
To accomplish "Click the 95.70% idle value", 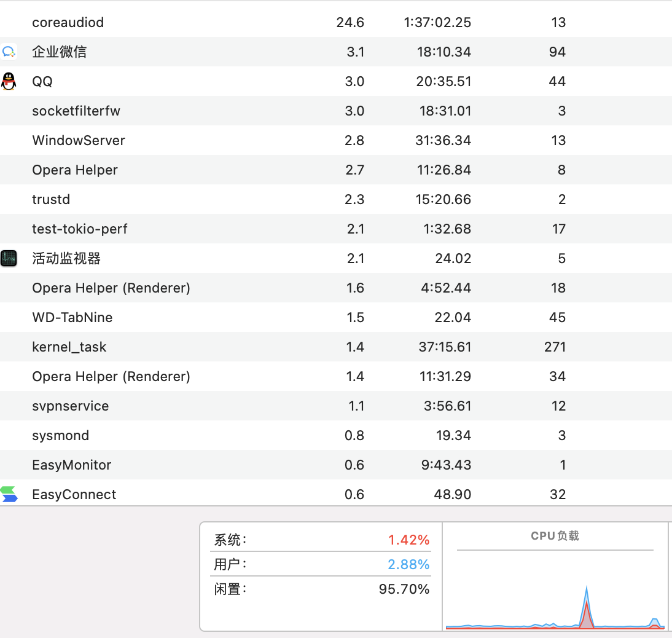I will [404, 589].
